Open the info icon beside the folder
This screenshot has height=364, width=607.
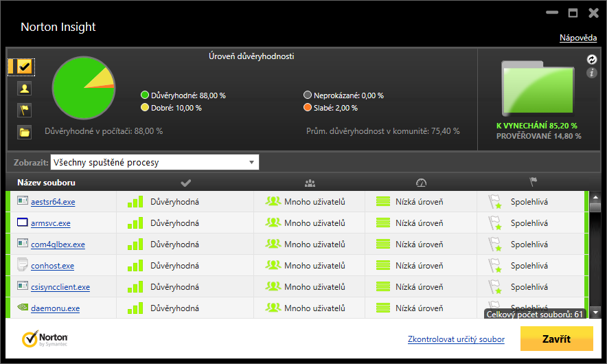[591, 73]
